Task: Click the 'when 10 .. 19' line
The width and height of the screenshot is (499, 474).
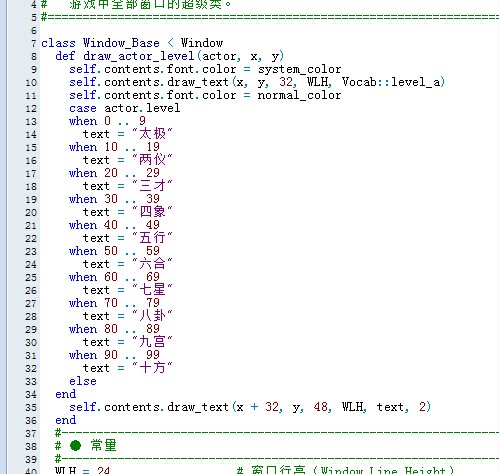Action: click(x=114, y=147)
